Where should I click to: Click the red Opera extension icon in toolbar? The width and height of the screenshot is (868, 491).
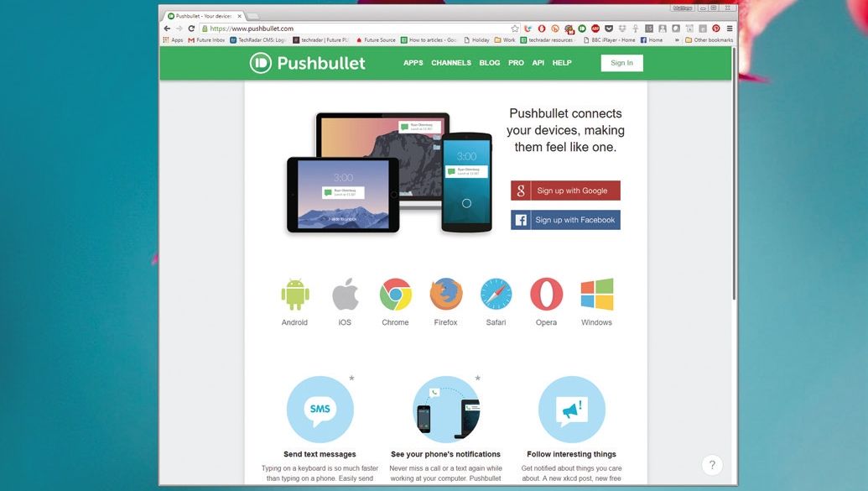tap(542, 29)
